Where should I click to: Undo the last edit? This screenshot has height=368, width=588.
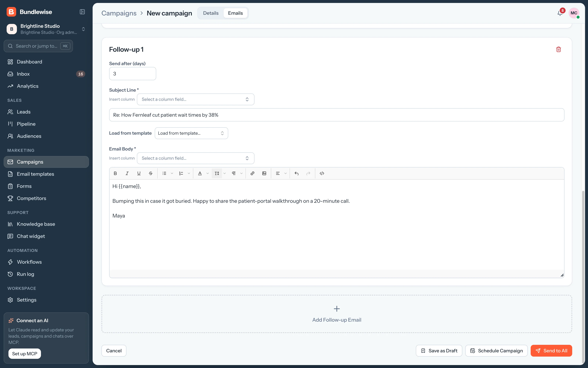pyautogui.click(x=297, y=173)
